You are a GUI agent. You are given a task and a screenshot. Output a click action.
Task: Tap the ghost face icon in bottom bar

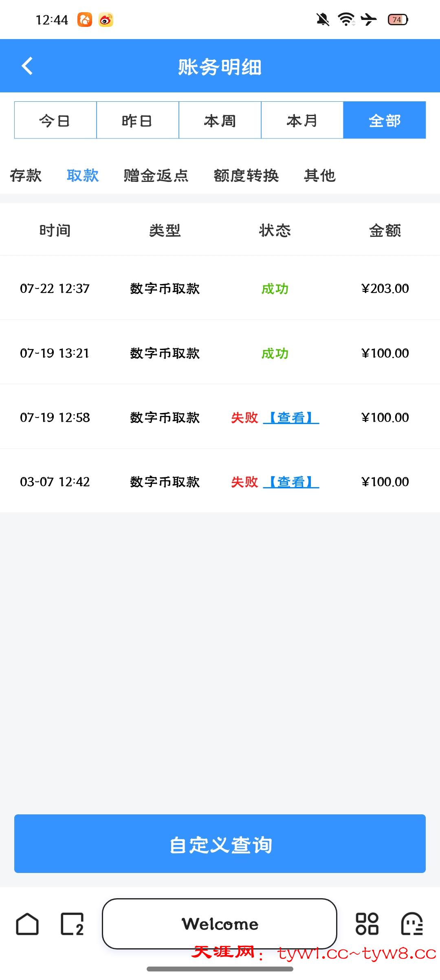click(412, 924)
